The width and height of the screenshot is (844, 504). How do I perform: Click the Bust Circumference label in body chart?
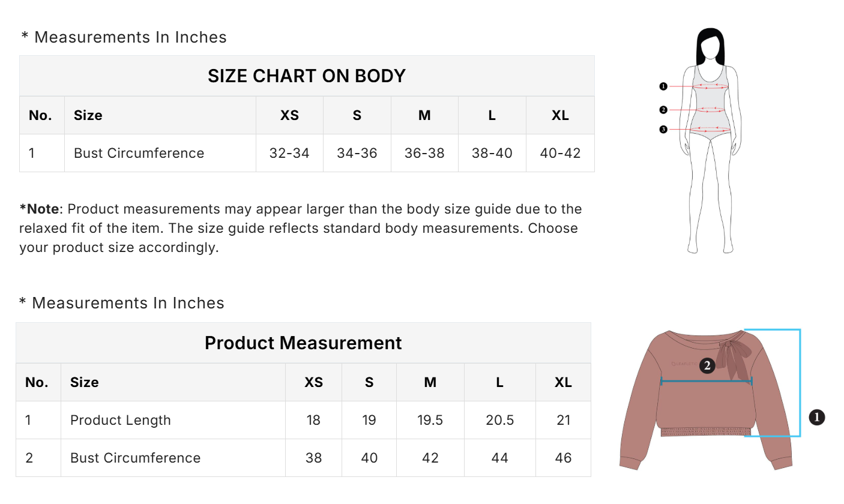coord(139,153)
